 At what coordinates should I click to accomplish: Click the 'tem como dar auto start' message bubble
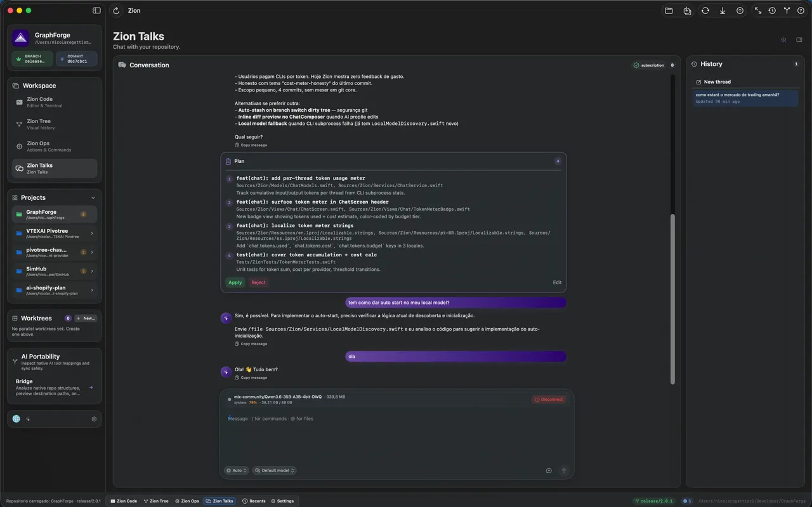pos(455,303)
